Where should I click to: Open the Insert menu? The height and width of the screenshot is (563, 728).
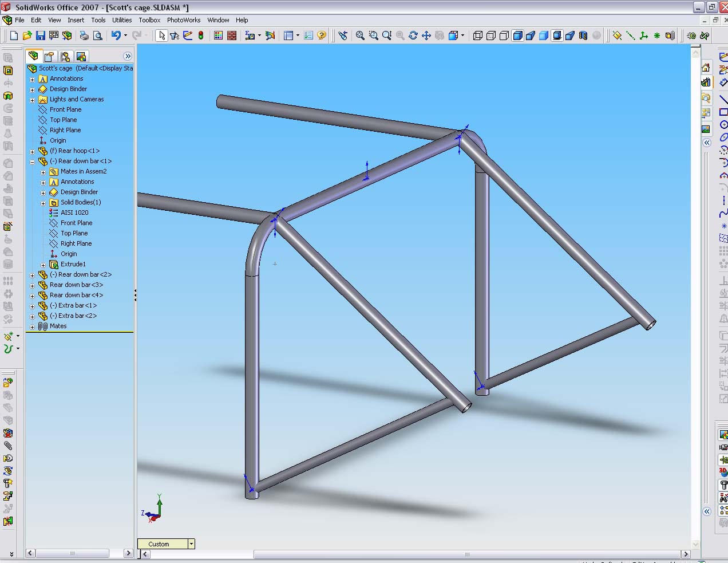coord(76,20)
